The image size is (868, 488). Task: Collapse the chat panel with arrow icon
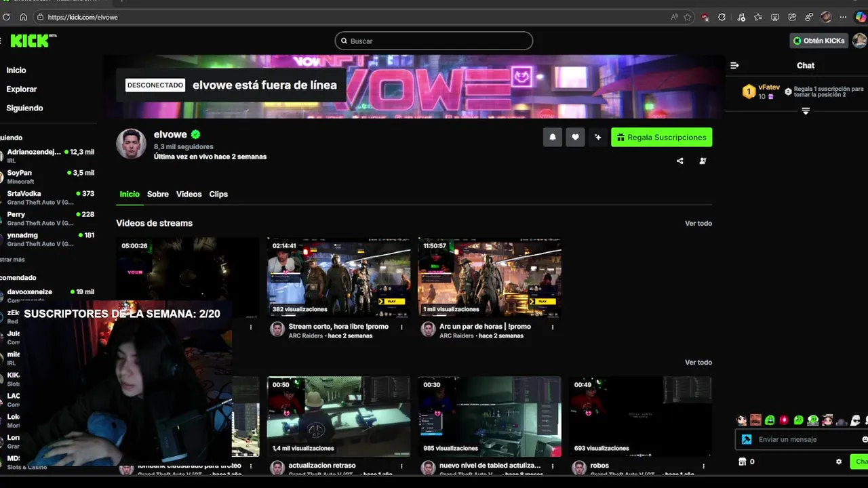click(734, 66)
